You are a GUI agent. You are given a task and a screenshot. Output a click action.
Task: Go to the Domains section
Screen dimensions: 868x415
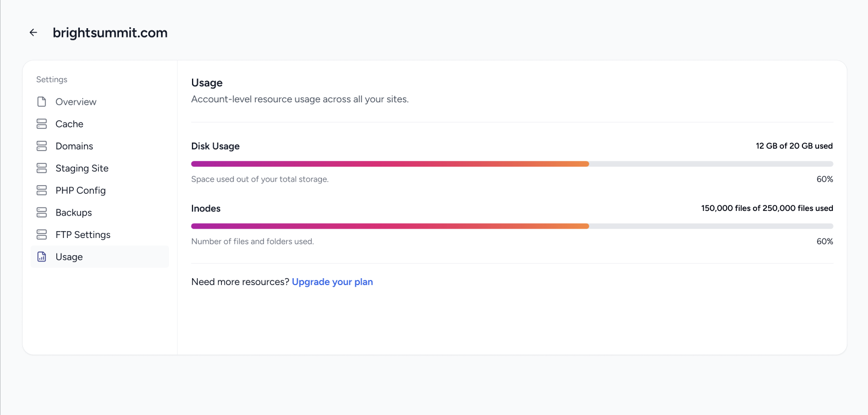click(x=74, y=146)
